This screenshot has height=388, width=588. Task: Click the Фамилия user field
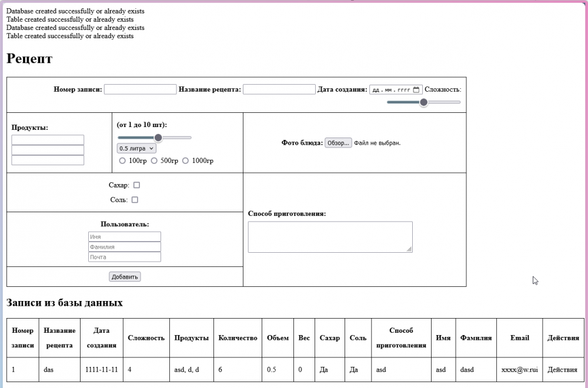tap(125, 247)
